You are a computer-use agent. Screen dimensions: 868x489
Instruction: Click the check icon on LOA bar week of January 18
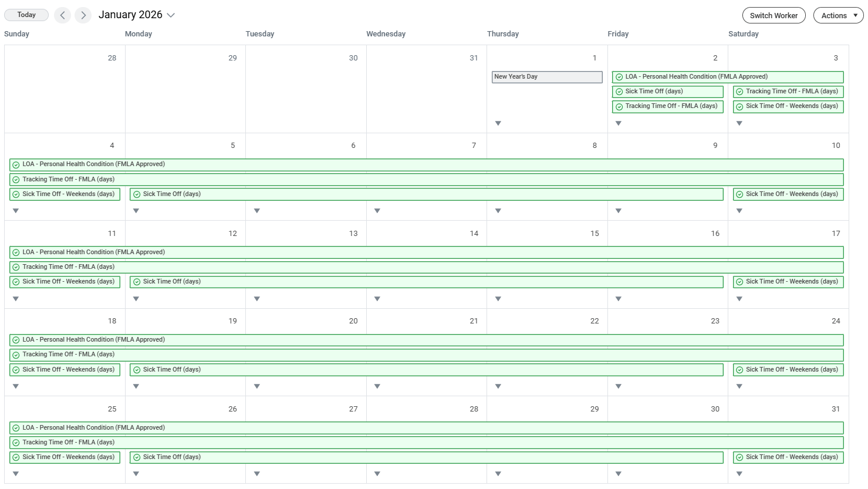pyautogui.click(x=15, y=339)
